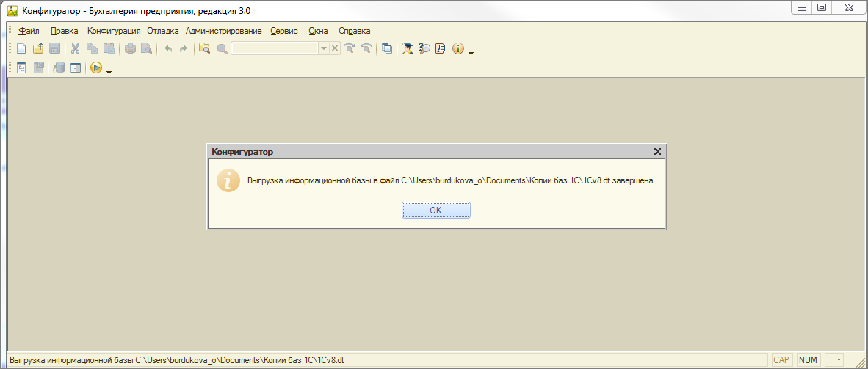Click the Find next icon
Image resolution: width=868 pixels, height=369 pixels.
[x=349, y=48]
